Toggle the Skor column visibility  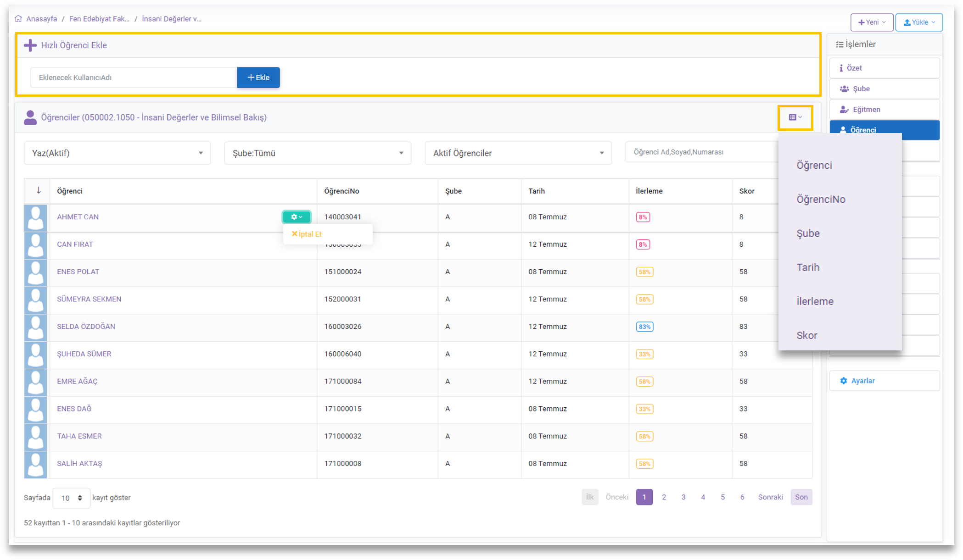click(x=806, y=335)
